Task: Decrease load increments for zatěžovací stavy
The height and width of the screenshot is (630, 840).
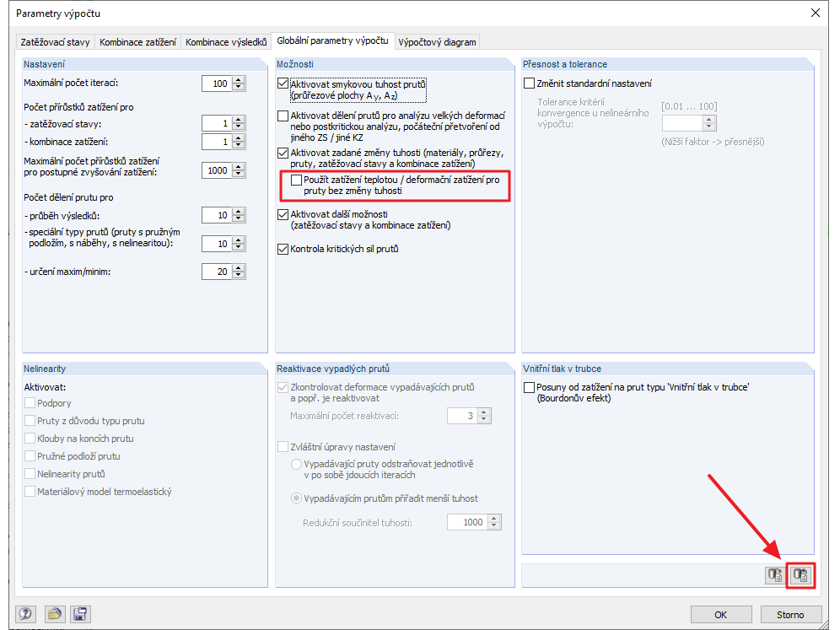Action: pyautogui.click(x=239, y=127)
